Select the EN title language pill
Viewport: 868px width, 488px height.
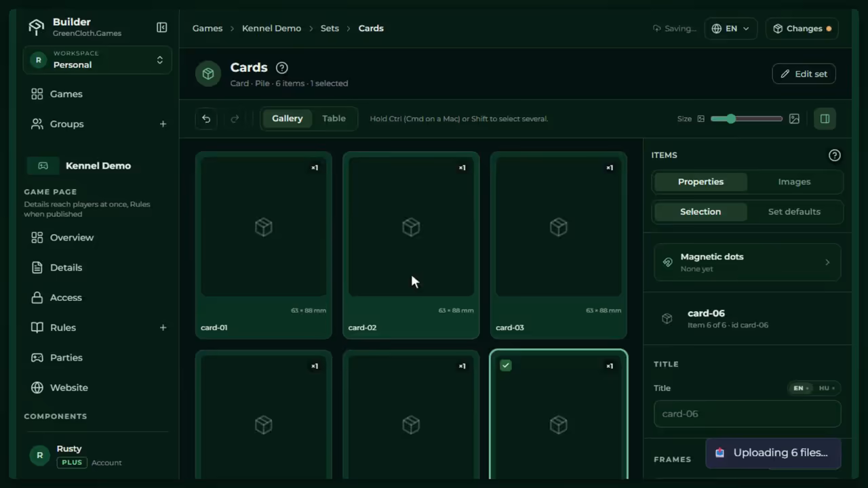800,388
